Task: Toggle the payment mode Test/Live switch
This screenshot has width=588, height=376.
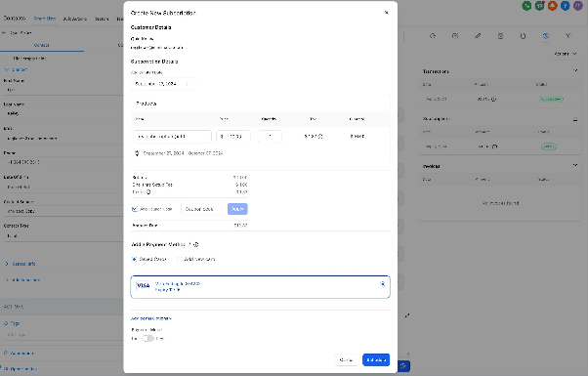Action: (x=147, y=339)
